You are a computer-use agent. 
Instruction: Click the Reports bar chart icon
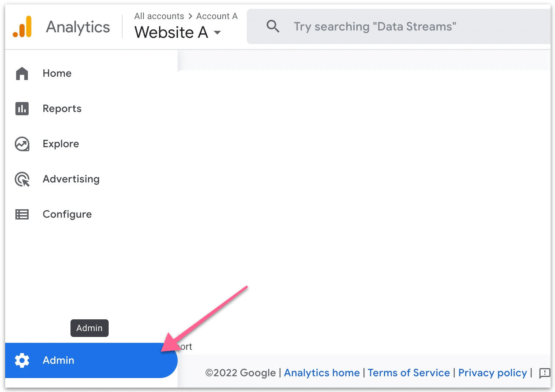point(22,109)
